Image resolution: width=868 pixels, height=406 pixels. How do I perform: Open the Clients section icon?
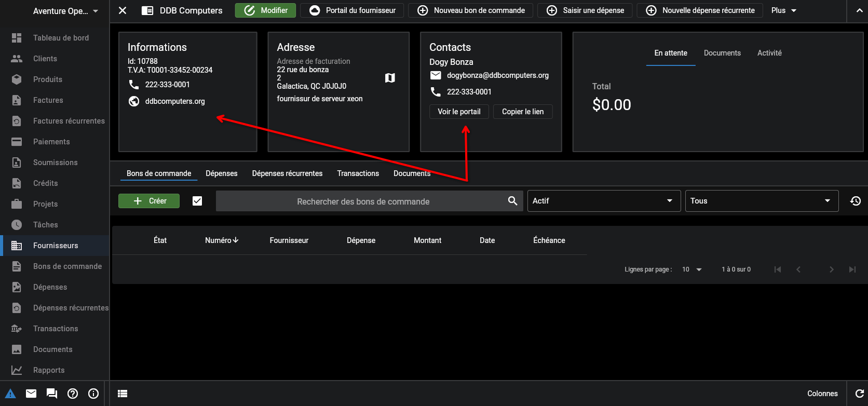pyautogui.click(x=17, y=59)
